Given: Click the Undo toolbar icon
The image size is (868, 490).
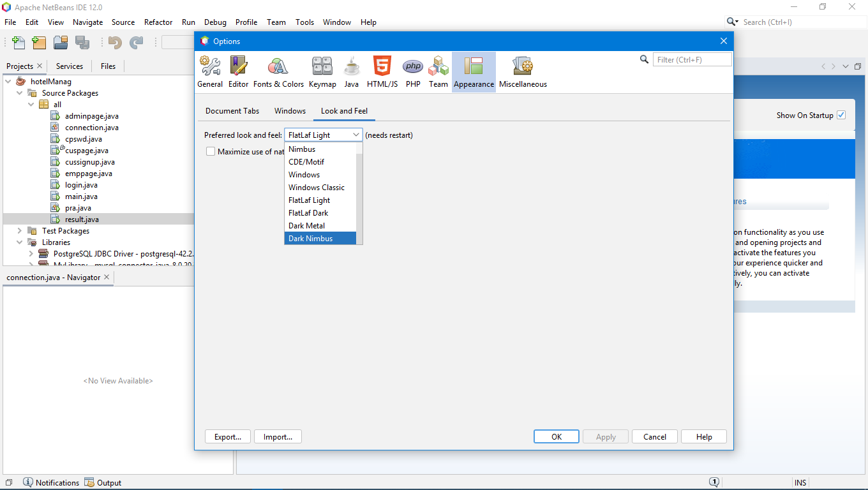Looking at the screenshot, I should pos(115,43).
